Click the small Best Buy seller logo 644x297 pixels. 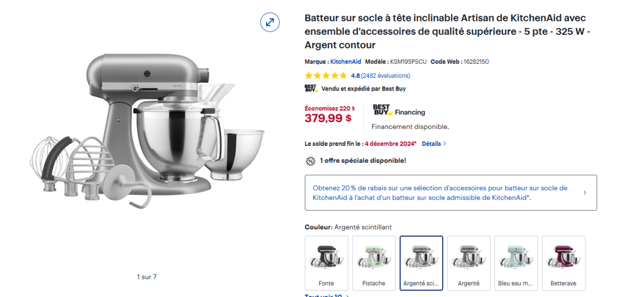point(311,88)
